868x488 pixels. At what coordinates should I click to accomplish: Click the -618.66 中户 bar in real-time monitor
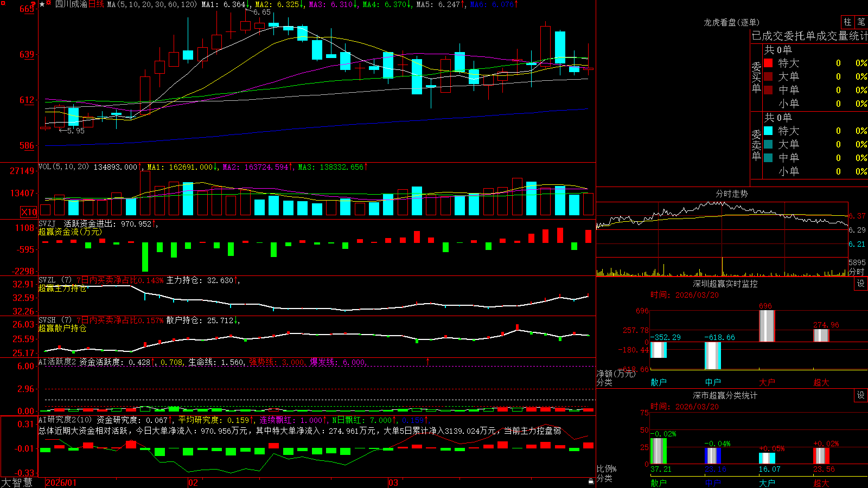pos(713,356)
